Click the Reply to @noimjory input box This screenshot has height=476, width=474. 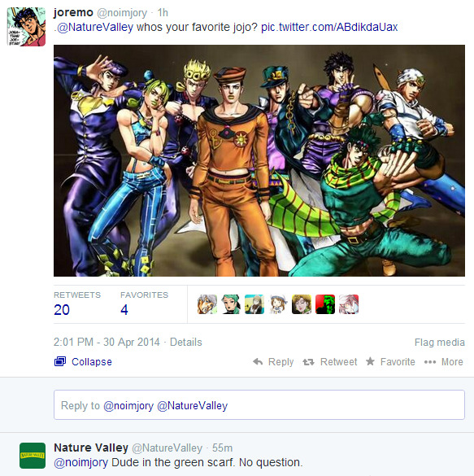(x=259, y=405)
